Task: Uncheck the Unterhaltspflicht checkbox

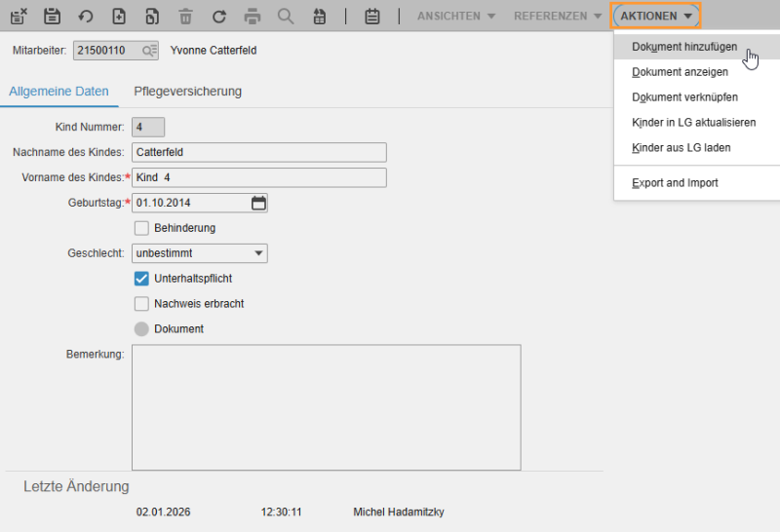Action: coord(141,279)
